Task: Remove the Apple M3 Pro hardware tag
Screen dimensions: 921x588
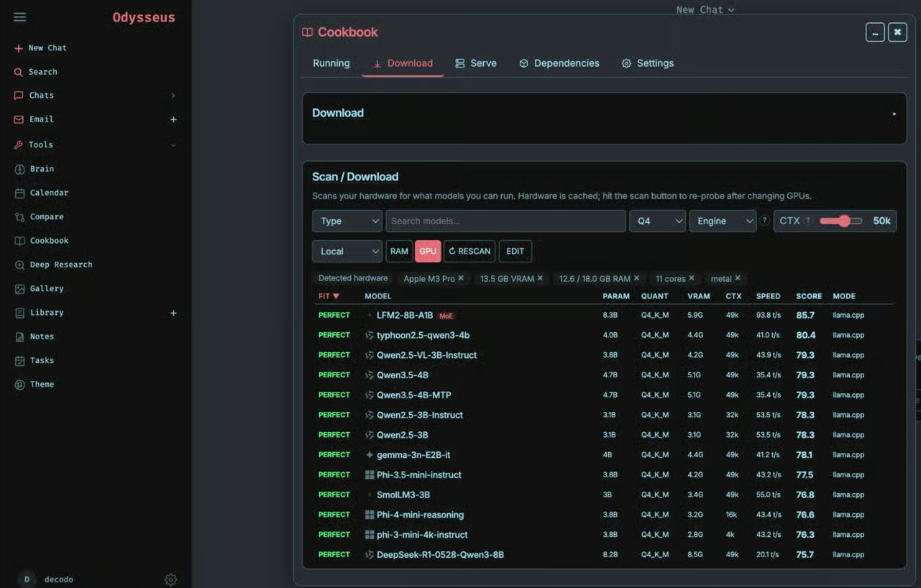Action: 461,278
